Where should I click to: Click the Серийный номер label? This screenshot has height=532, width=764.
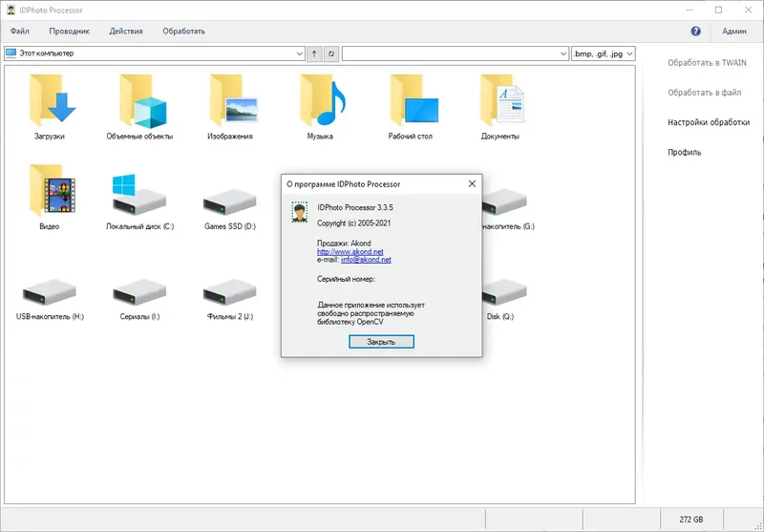click(346, 279)
